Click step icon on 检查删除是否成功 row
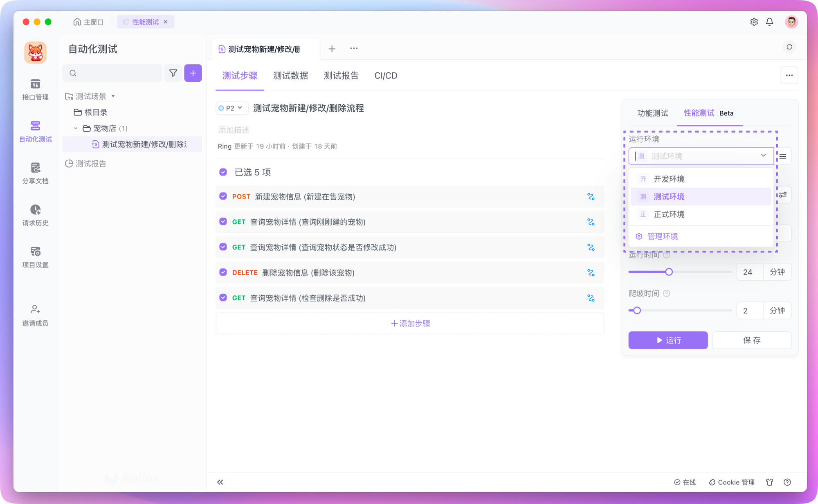 coord(591,298)
